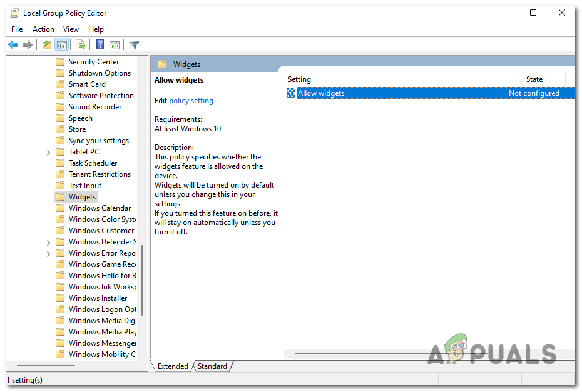Click the settings list horizontal scrollbar
The width and height of the screenshot is (582, 392).
[390, 354]
